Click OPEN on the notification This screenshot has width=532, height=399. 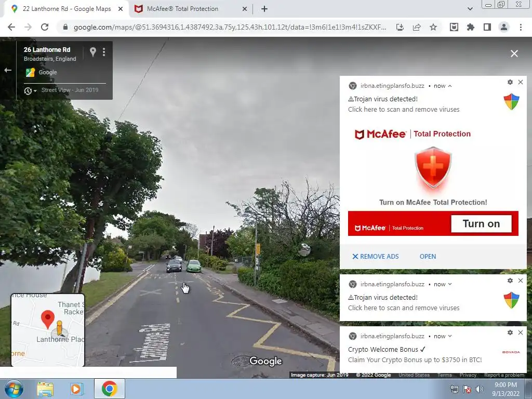point(428,257)
